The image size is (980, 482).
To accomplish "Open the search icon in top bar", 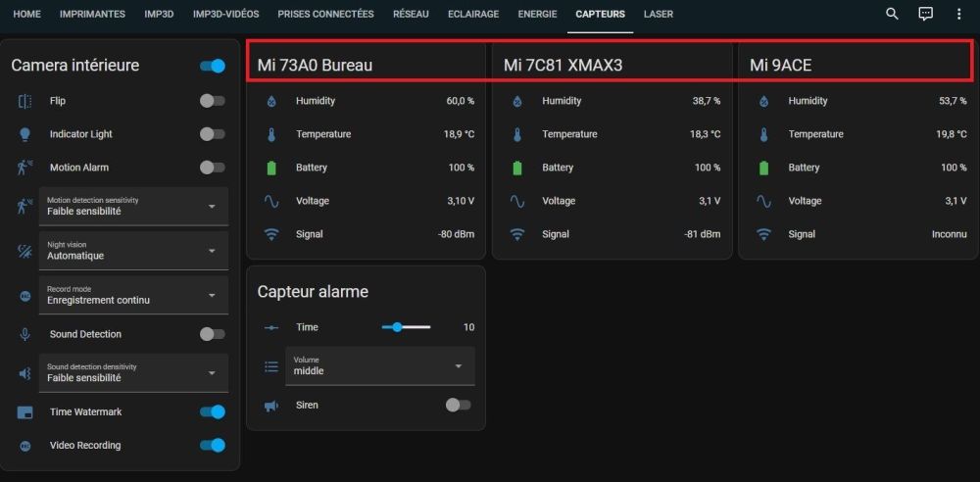I will (x=892, y=14).
